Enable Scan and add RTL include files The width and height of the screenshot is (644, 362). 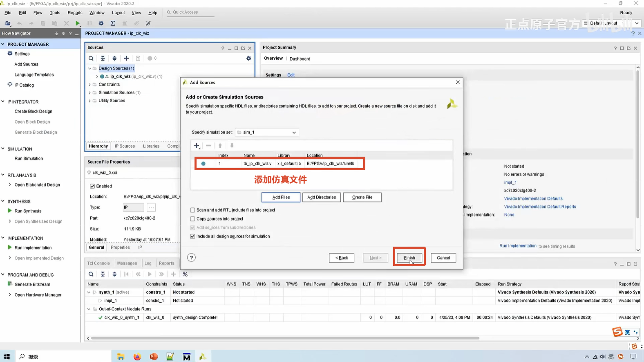coord(192,210)
